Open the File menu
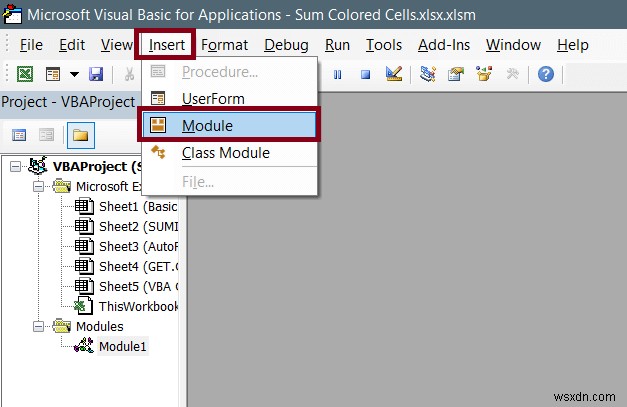This screenshot has width=627, height=407. [x=31, y=45]
